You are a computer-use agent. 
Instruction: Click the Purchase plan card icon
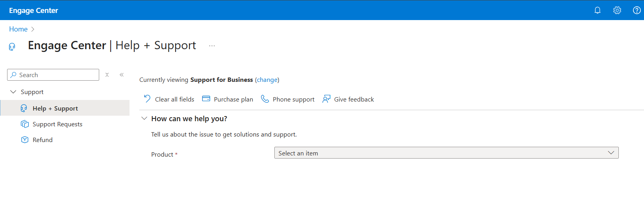pos(206,99)
